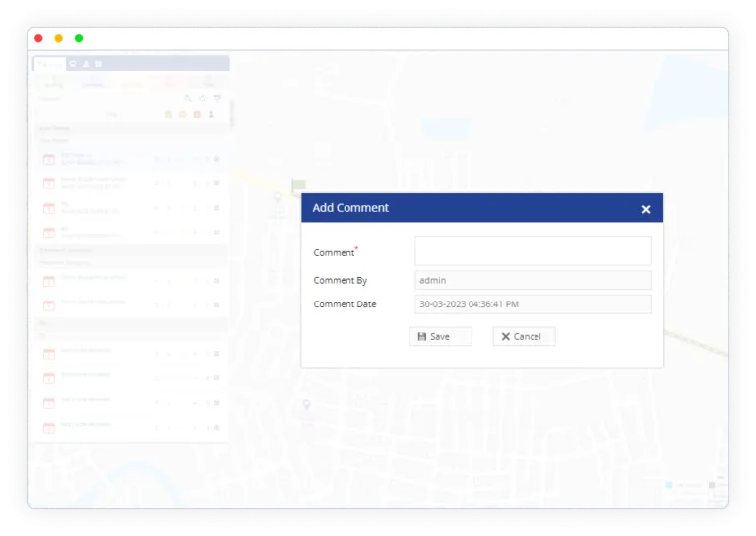Select the green flag marker on the map
756x536 pixels.
298,184
